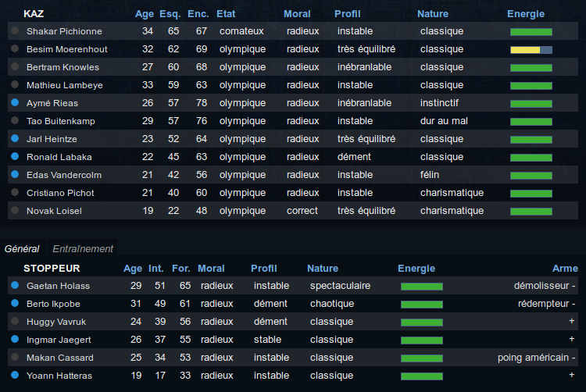Image resolution: width=586 pixels, height=392 pixels.
Task: Click Gaetan Holass's green energy bar
Action: coord(422,287)
